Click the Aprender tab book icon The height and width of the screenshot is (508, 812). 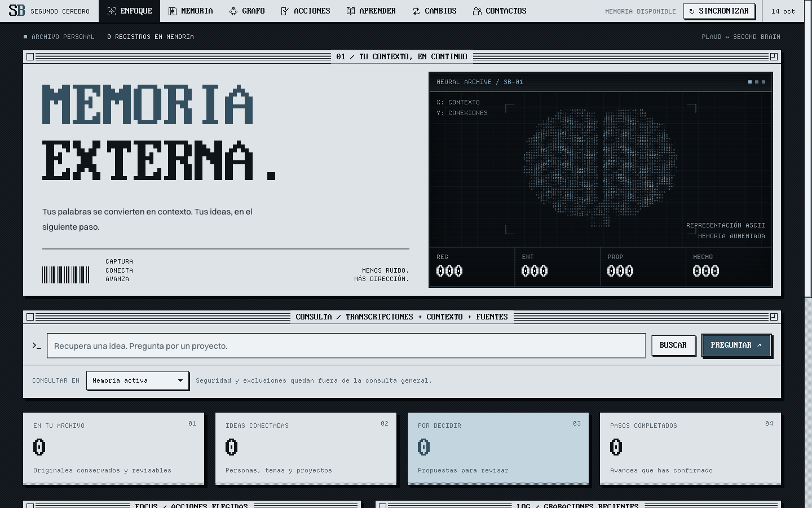351,11
